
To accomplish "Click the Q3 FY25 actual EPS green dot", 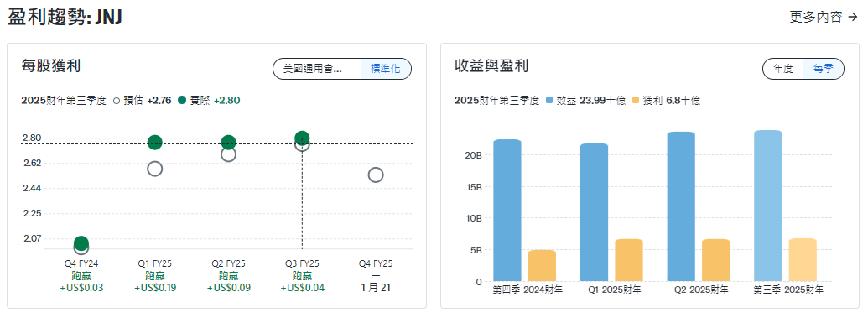I will [302, 138].
